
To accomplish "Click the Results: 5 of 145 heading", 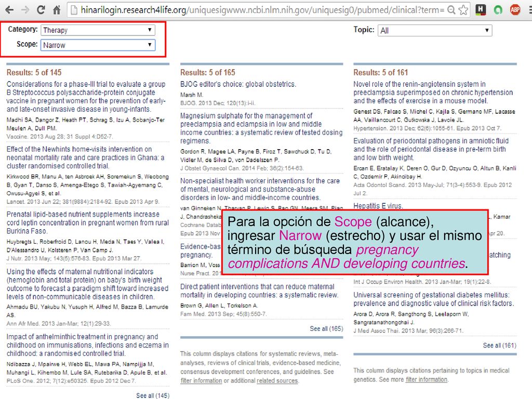I will pyautogui.click(x=34, y=73).
